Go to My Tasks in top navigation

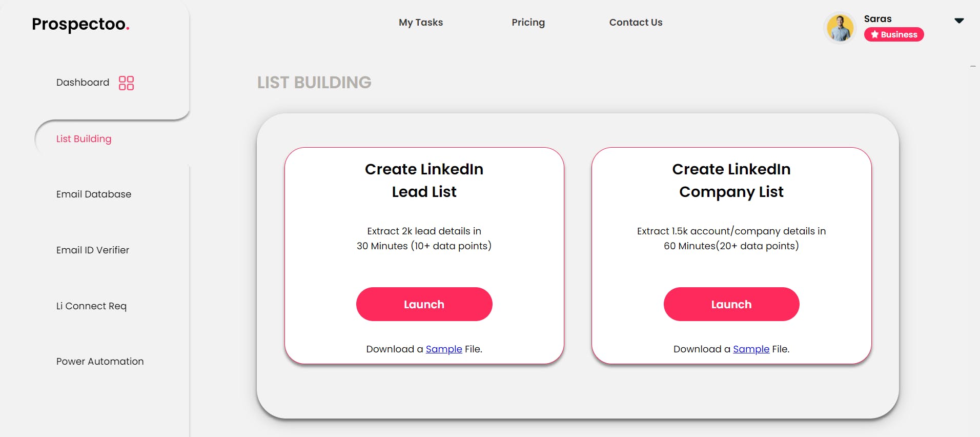pos(421,23)
